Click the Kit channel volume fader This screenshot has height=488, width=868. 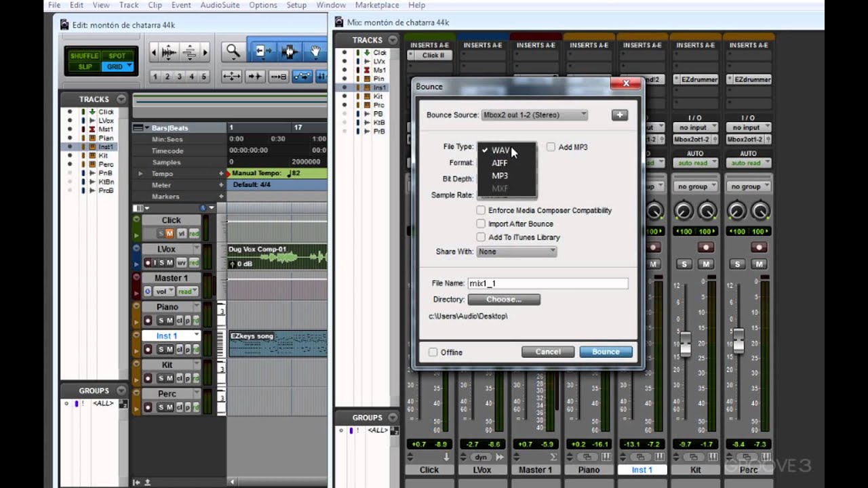coord(686,344)
